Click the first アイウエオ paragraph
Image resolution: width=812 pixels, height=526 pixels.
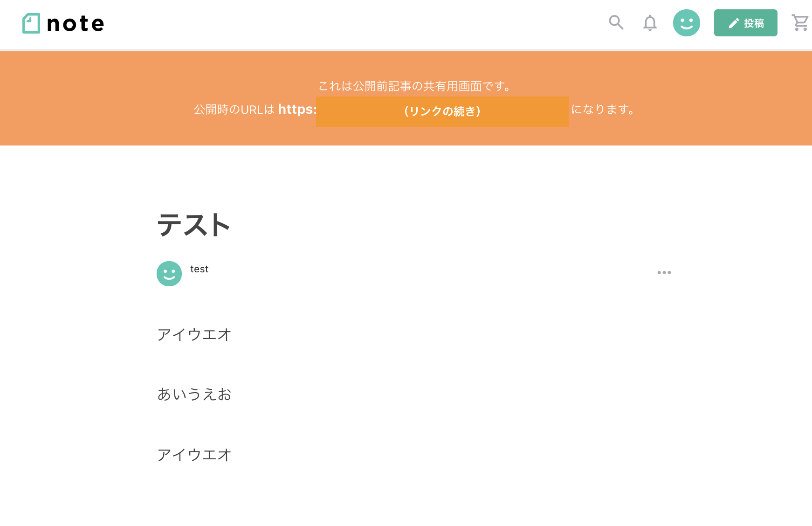click(x=194, y=335)
